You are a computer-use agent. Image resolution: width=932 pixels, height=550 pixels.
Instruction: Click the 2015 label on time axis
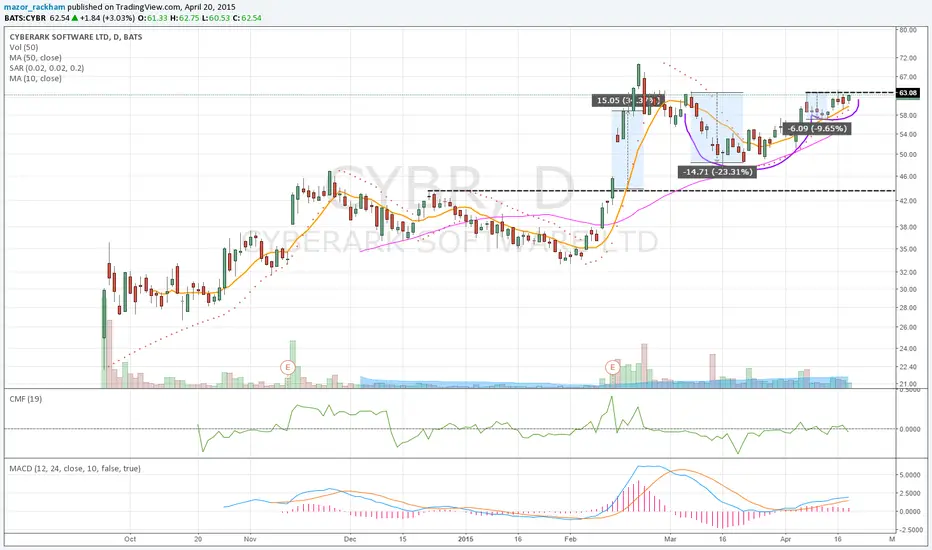[x=465, y=539]
